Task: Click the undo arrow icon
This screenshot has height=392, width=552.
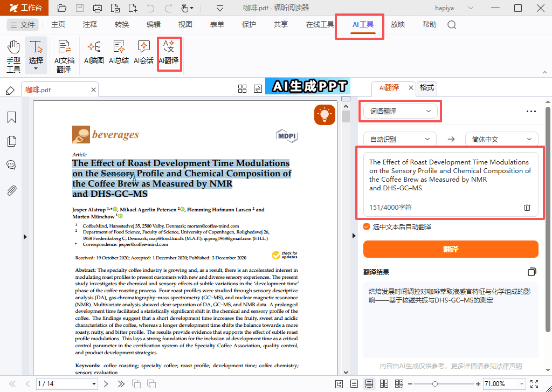Action: tap(150, 8)
